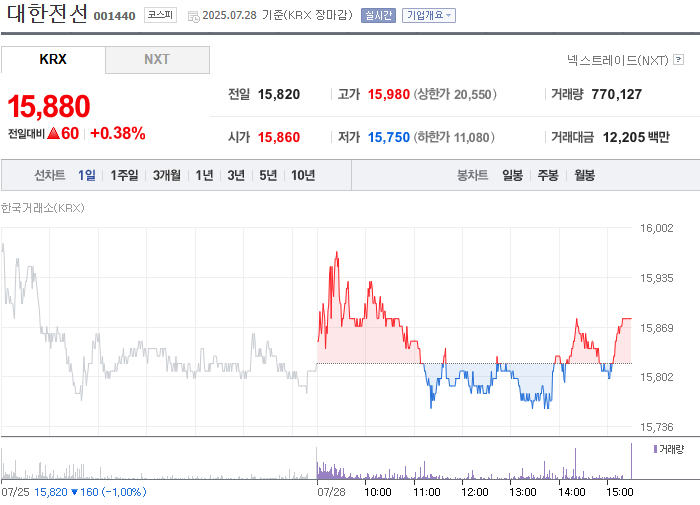
Task: Click the 15,736 y-axis label
Action: tap(656, 427)
